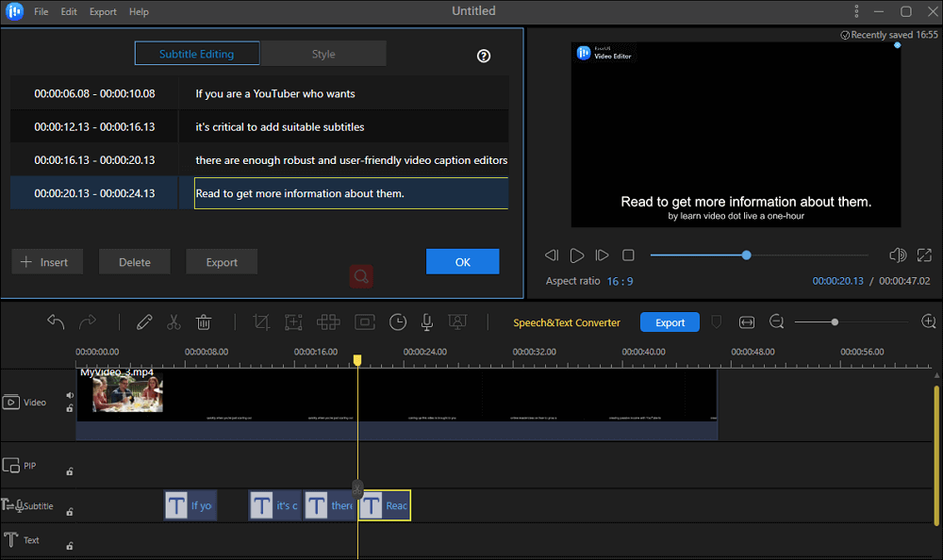Click the Insert subtitle button
This screenshot has width=943, height=560.
tap(46, 262)
